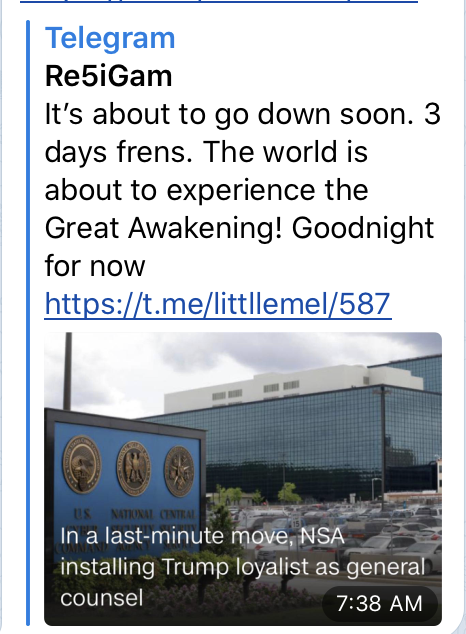Click the 7:38 AM timestamp badge
This screenshot has width=466, height=634.
pos(379,604)
